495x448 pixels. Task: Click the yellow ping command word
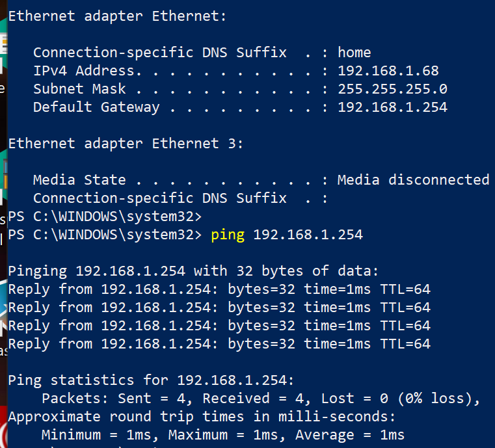pos(228,235)
